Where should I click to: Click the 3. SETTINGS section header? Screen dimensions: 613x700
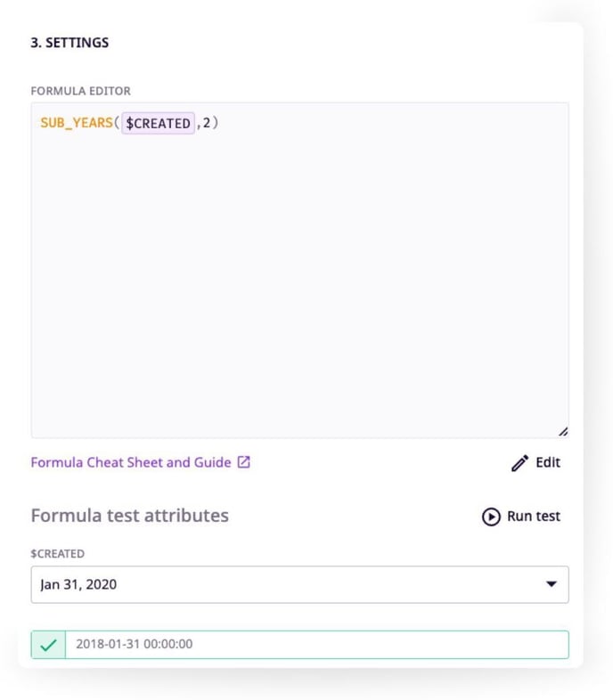click(70, 42)
